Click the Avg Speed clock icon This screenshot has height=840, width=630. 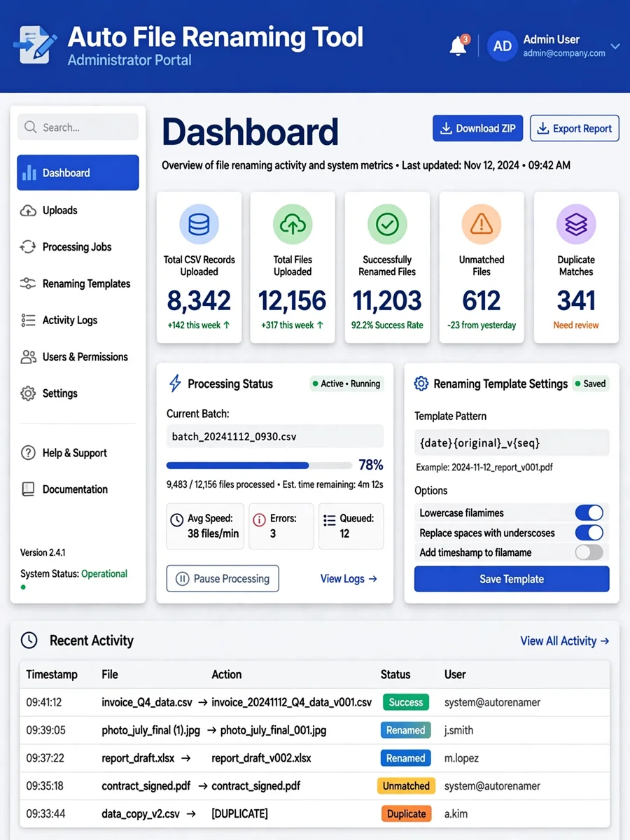177,520
